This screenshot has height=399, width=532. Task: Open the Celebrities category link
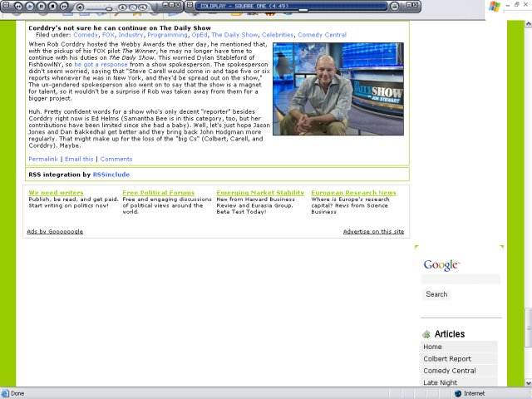pos(278,35)
